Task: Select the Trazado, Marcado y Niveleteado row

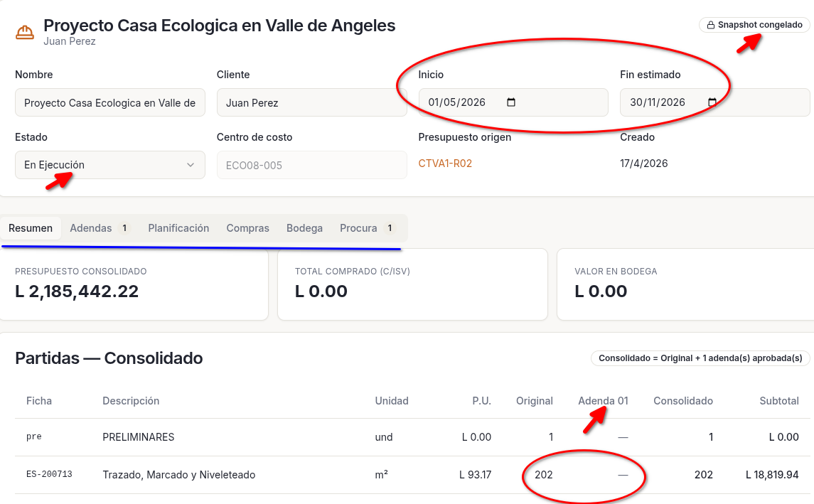Action: click(x=179, y=475)
